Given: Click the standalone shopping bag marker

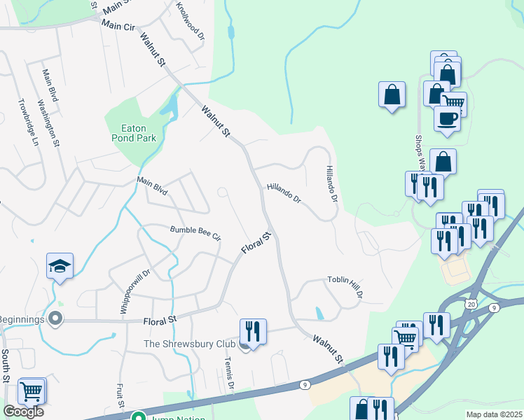Looking at the screenshot, I should (392, 97).
